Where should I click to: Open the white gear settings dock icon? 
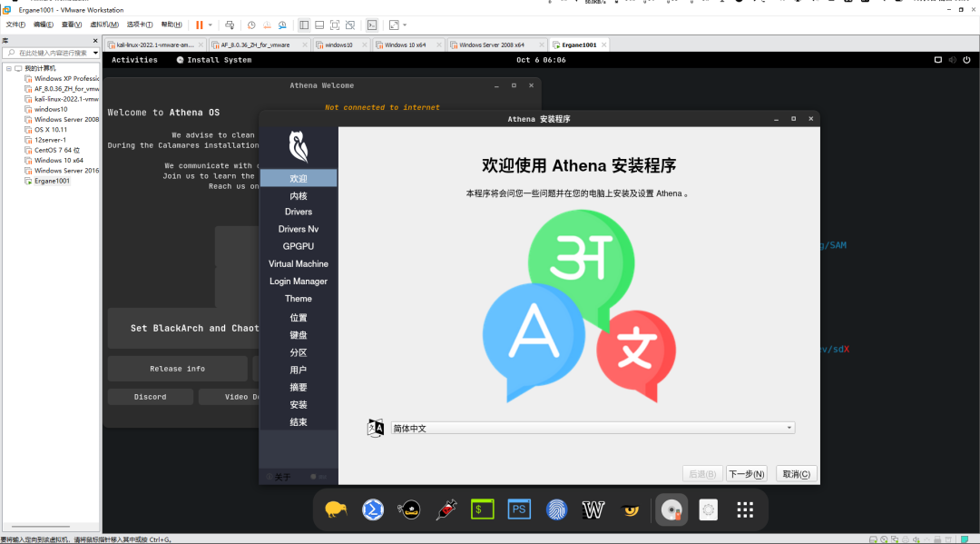pos(708,510)
